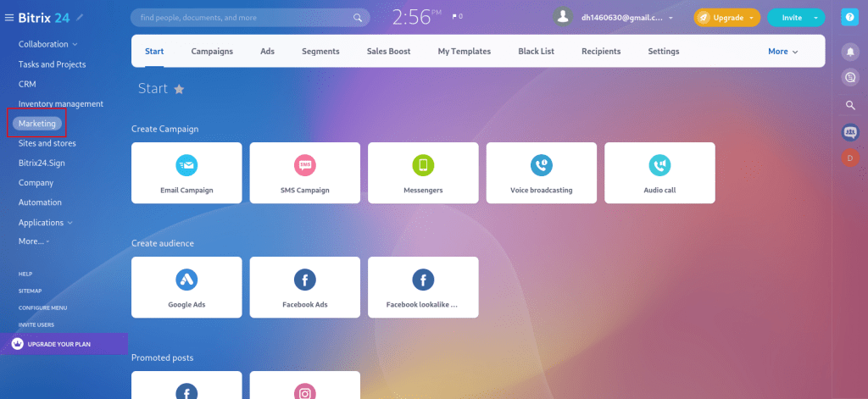The image size is (868, 399).
Task: Open the SITEMAP link
Action: pos(30,291)
